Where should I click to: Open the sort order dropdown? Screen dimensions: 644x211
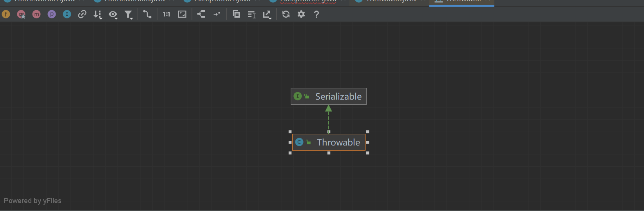click(98, 15)
